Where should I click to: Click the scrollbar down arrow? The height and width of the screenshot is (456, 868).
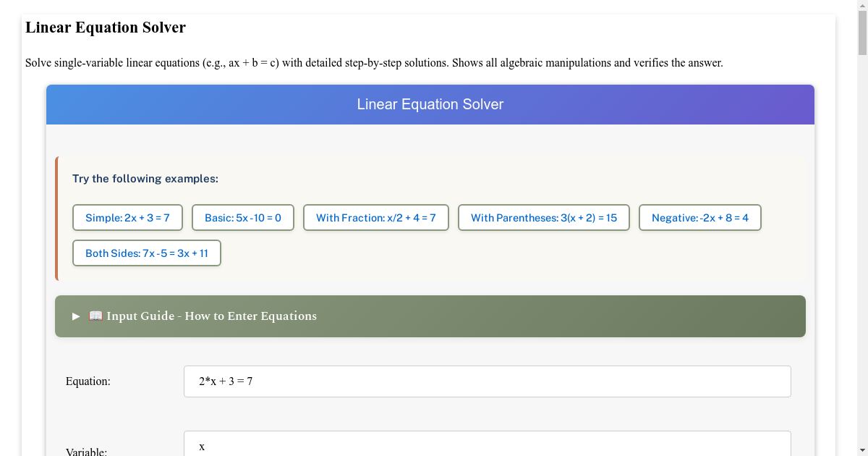(861, 449)
